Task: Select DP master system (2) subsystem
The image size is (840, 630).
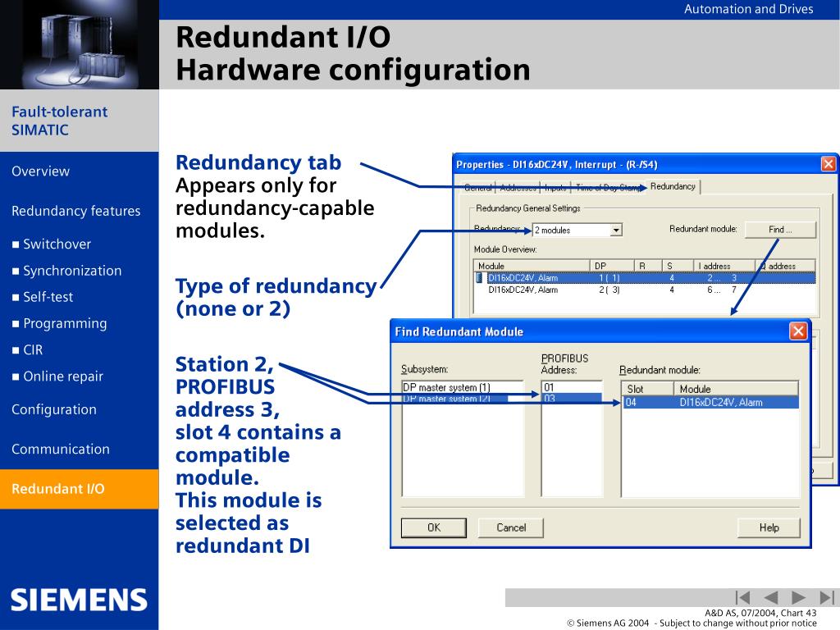Action: (463, 399)
